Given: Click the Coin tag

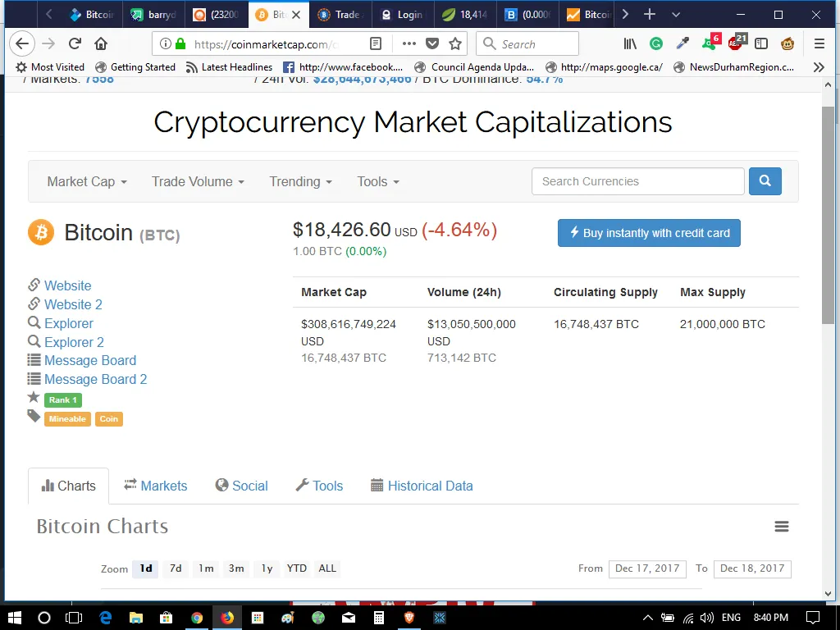Looking at the screenshot, I should point(109,419).
